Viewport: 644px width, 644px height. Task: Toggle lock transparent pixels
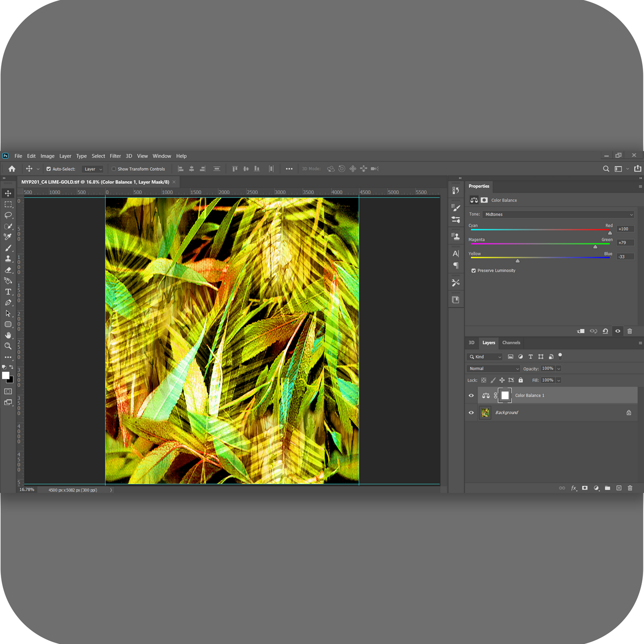484,380
